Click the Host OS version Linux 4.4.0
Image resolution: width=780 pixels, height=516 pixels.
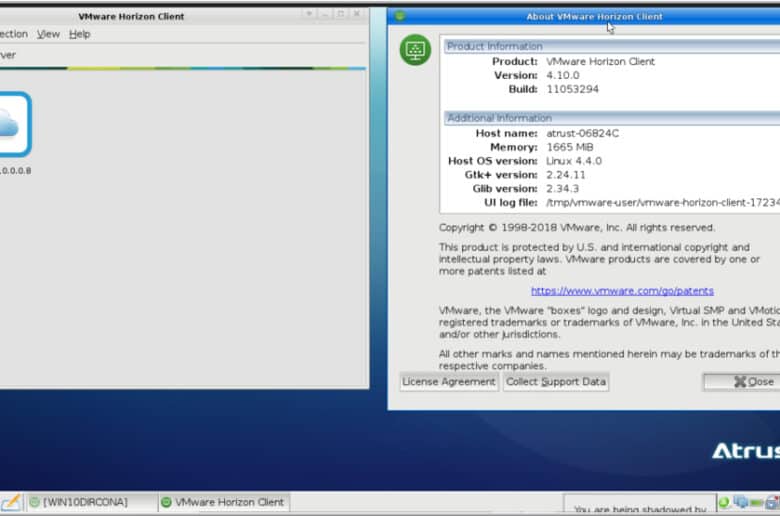pyautogui.click(x=574, y=161)
